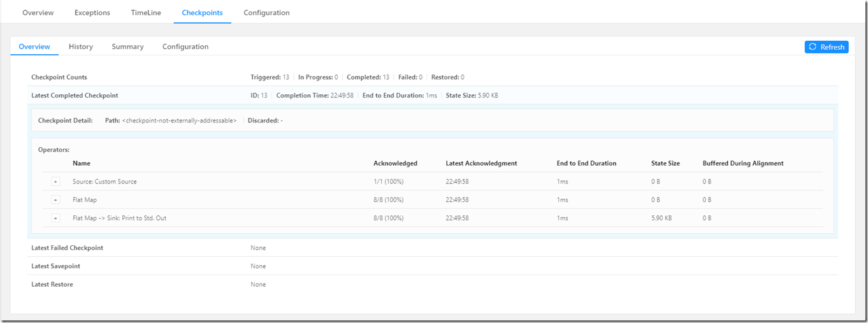Click the In Progress: 0 value
The image size is (868, 323).
[x=318, y=77]
